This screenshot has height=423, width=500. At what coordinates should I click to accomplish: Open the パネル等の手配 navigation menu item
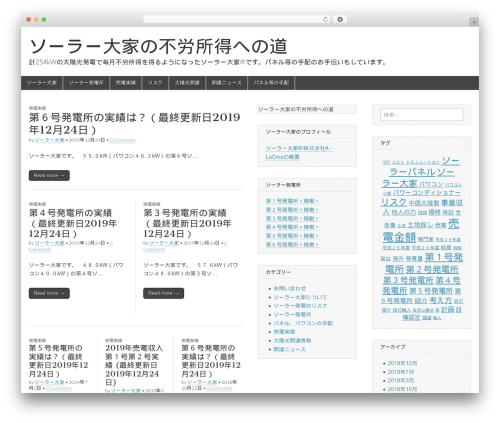[271, 83]
